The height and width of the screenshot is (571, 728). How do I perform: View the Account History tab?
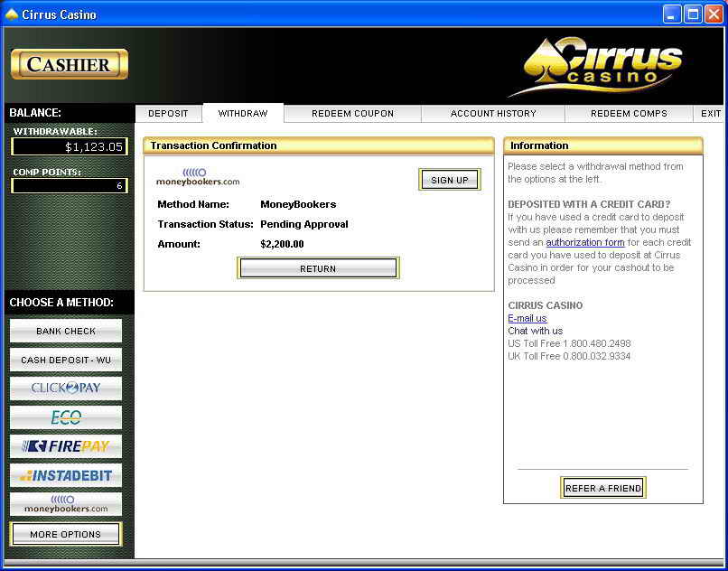493,113
